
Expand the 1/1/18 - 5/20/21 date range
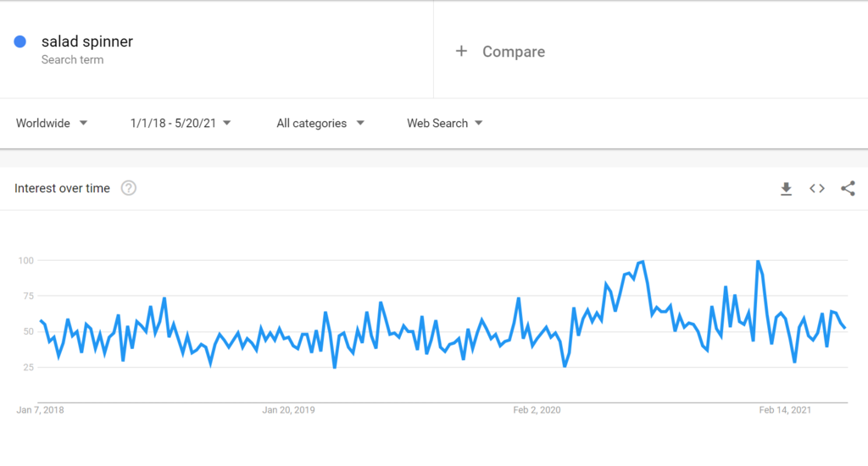(x=181, y=124)
